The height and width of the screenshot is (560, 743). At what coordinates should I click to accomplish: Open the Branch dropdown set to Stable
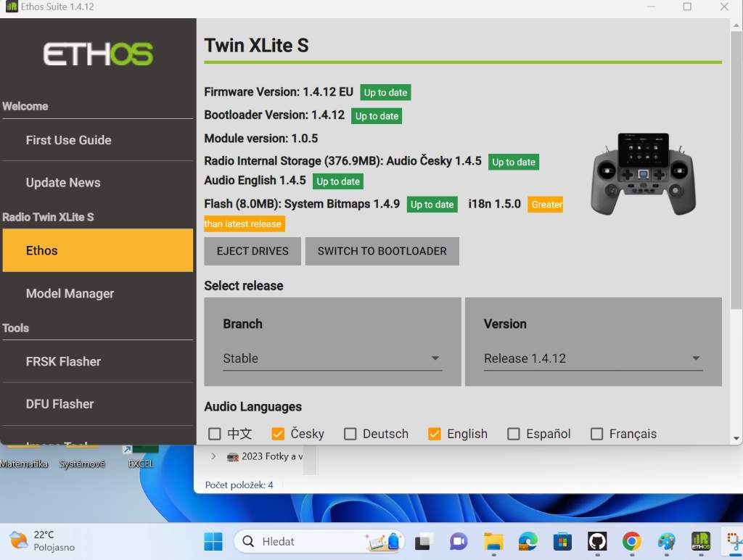[332, 358]
